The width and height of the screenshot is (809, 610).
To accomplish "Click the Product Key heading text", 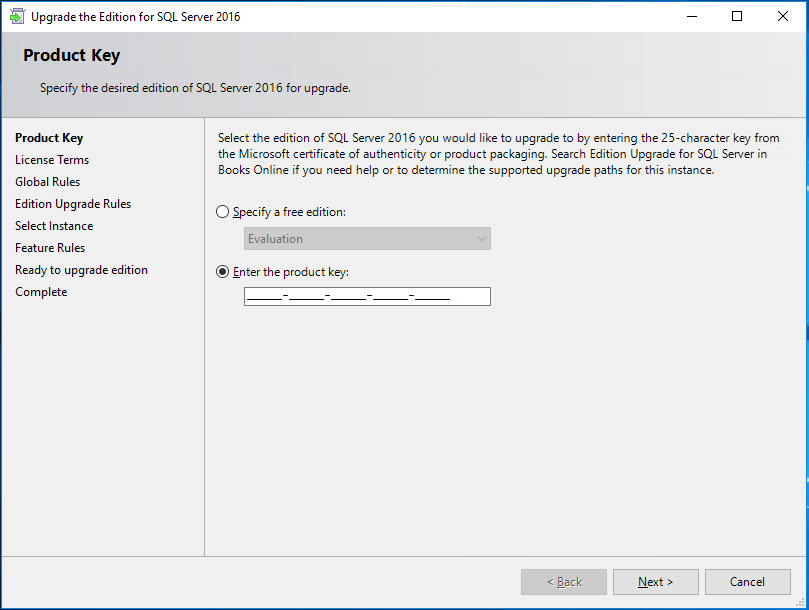I will (x=71, y=55).
